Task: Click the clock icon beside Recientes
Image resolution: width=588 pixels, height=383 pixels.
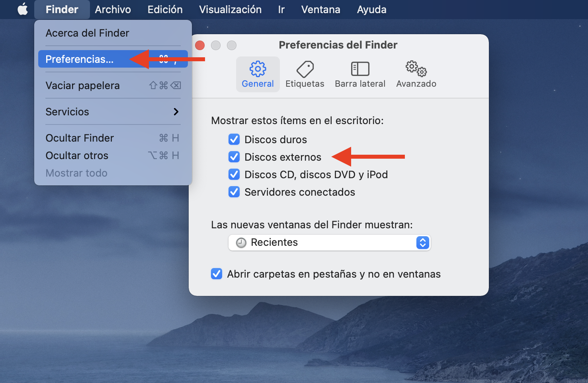Action: 241,243
